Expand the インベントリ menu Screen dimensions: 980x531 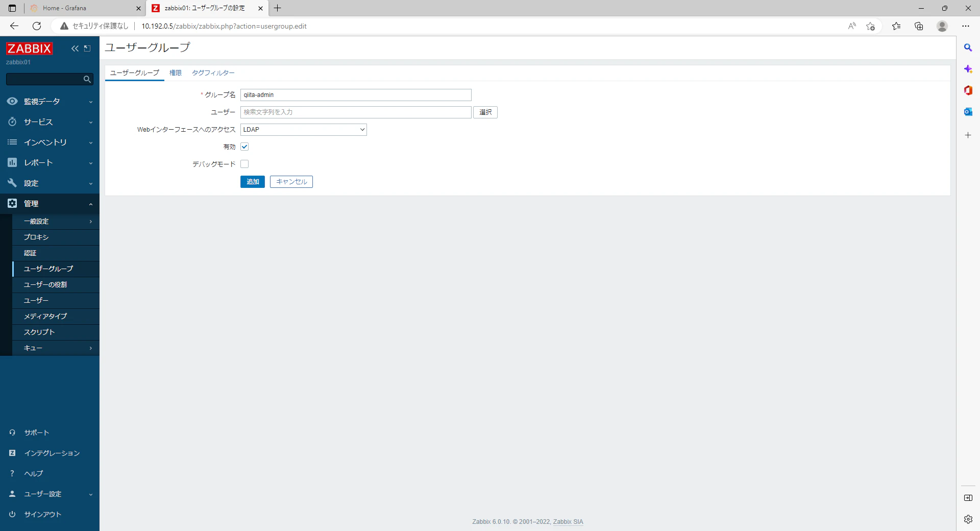tap(91, 142)
